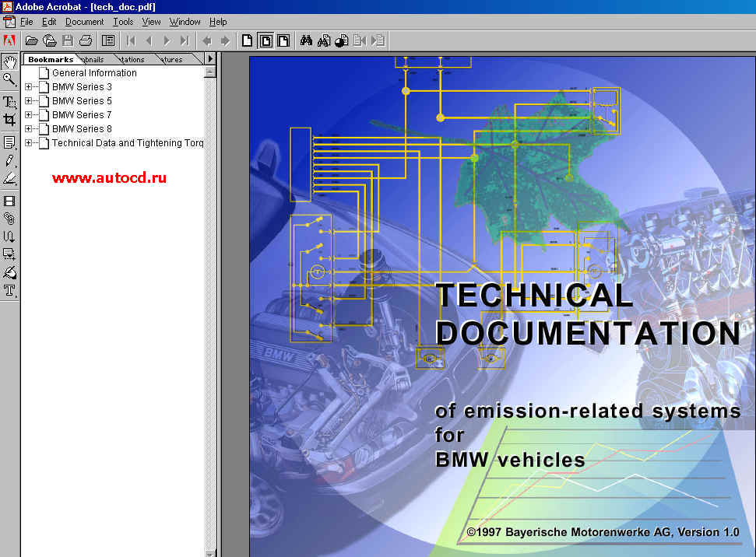Expand the BMW Series 5 bookmark
Viewport: 756px width, 557px height.
click(29, 100)
